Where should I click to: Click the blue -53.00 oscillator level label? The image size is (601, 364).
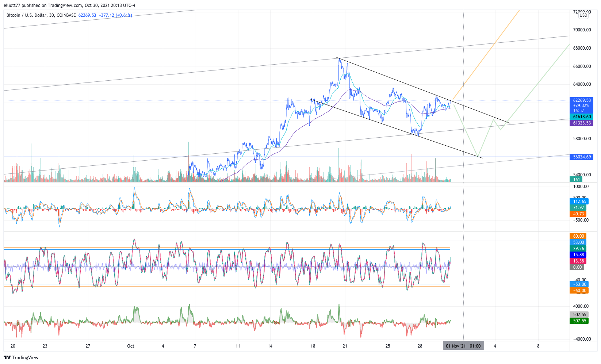coord(579,284)
